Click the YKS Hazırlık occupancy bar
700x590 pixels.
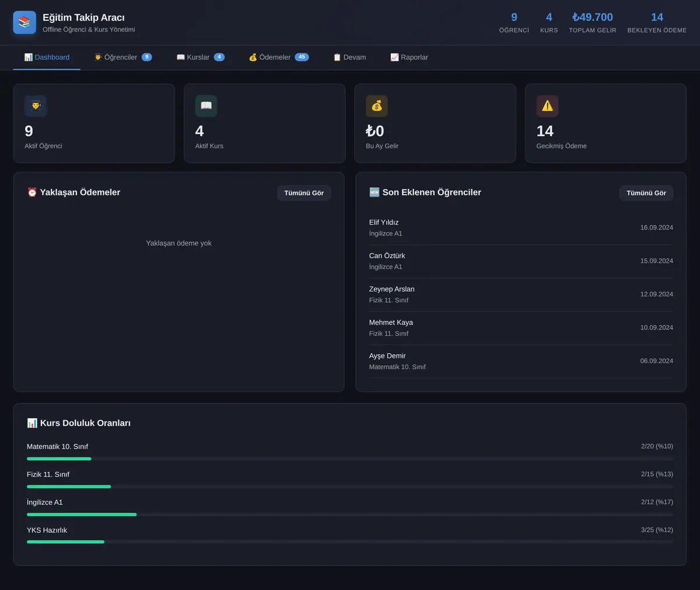point(350,542)
